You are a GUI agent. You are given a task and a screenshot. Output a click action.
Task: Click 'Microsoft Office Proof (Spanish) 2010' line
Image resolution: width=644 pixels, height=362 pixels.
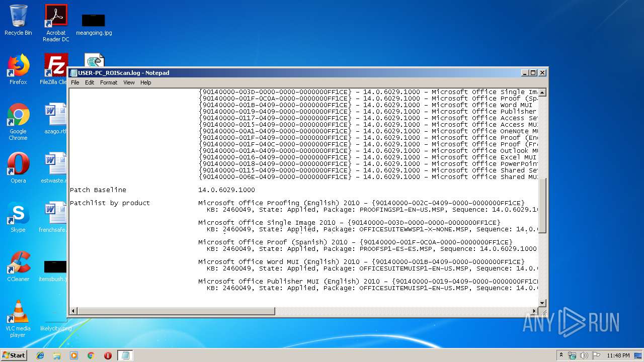point(355,242)
